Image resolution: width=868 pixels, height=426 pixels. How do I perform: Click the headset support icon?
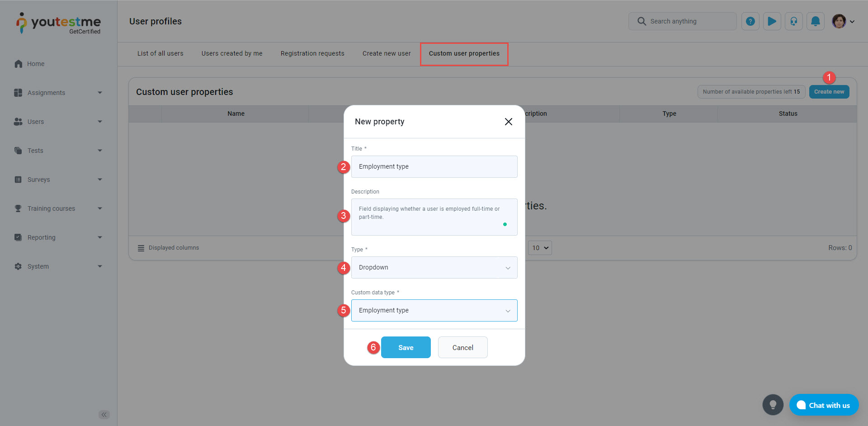coord(793,21)
